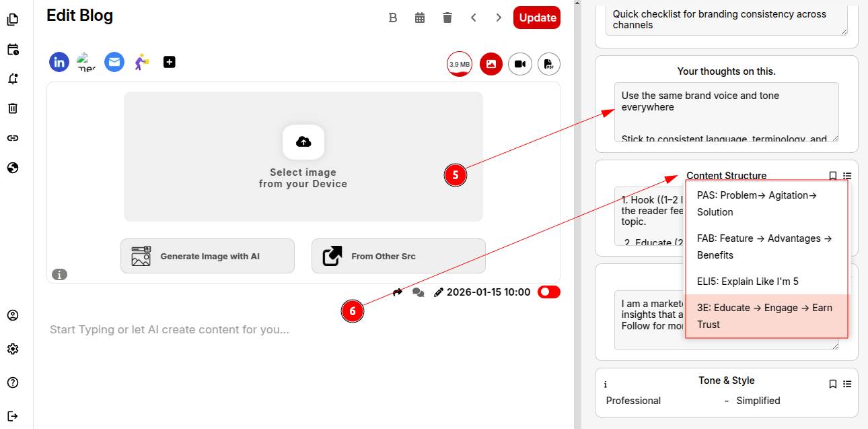Open the Tone & Style list dropdown
The width and height of the screenshot is (868, 429).
(847, 384)
